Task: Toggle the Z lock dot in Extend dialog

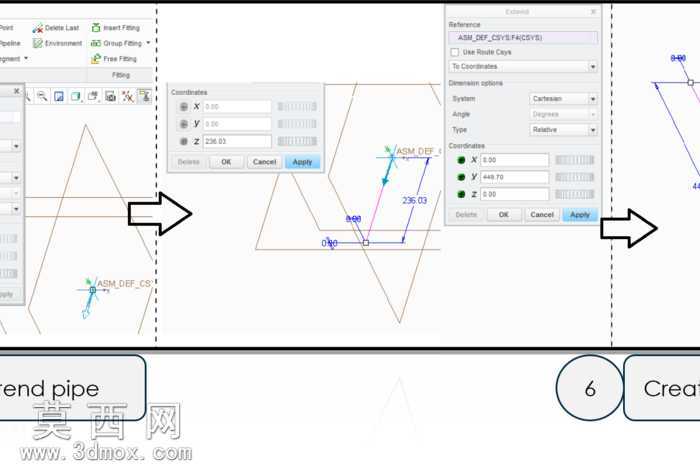Action: [x=461, y=194]
